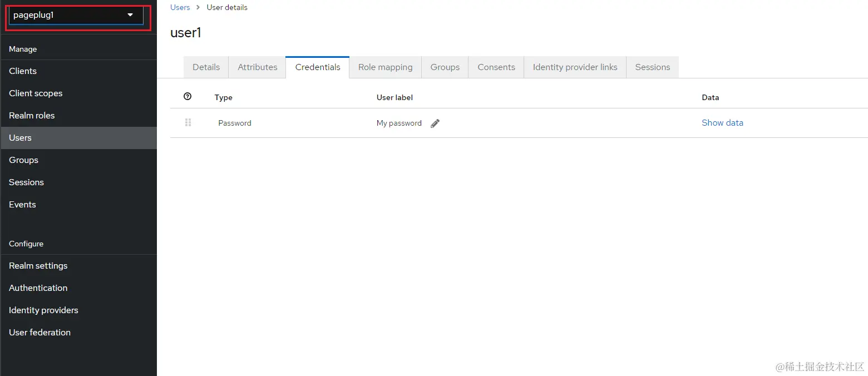Click the User label column header
The height and width of the screenshot is (376, 868).
pos(394,97)
